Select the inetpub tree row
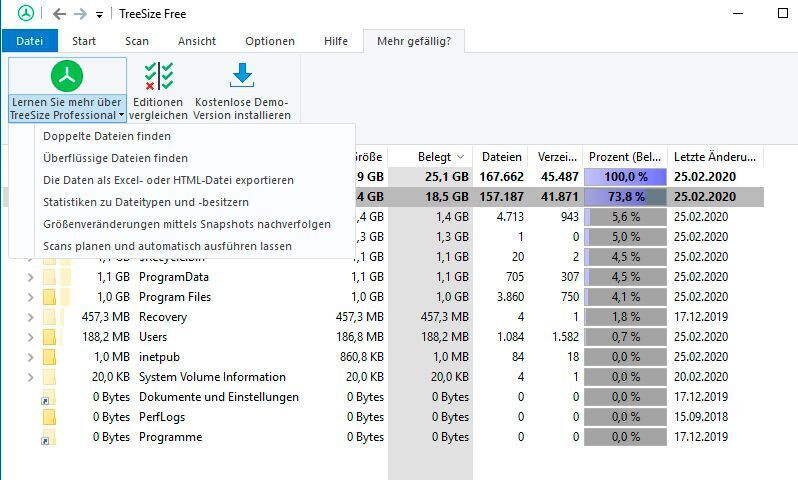This screenshot has height=480, width=798. (x=383, y=357)
